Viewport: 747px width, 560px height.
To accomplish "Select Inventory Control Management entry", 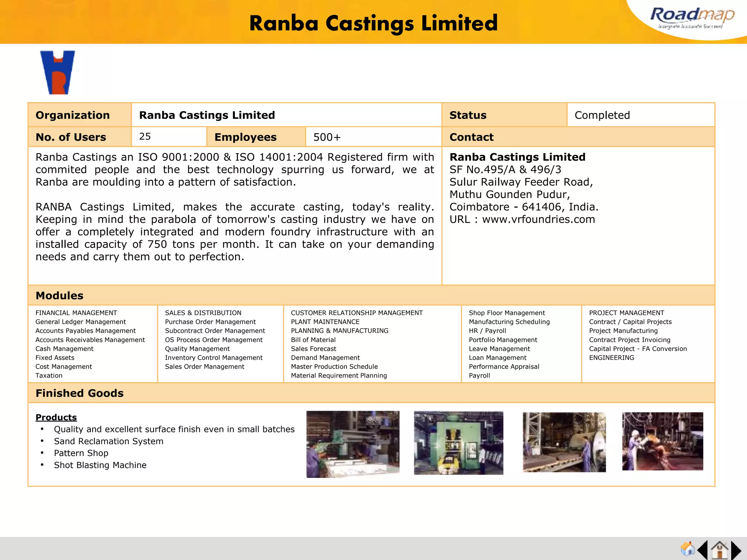I will pos(214,358).
